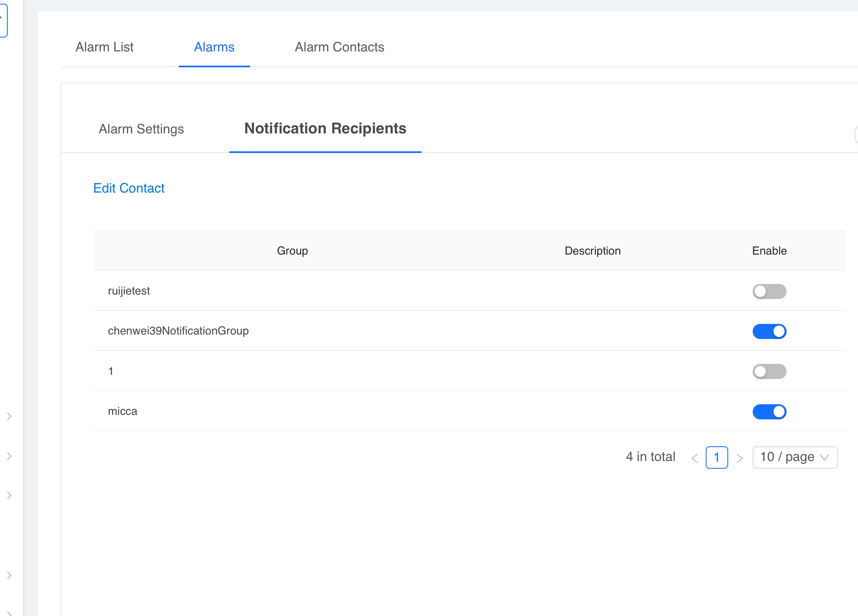
Task: Go to previous page arrow
Action: 694,458
